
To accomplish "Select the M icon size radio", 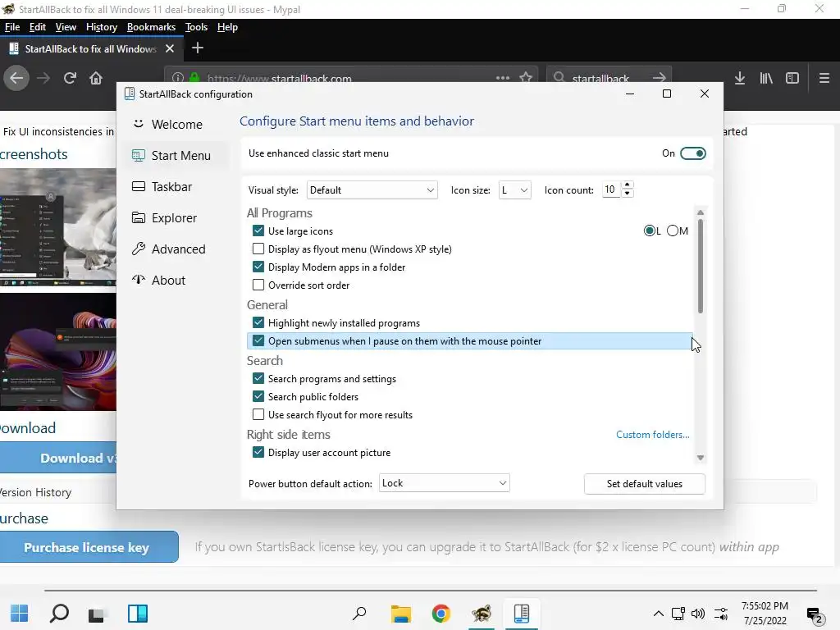I will tap(673, 231).
